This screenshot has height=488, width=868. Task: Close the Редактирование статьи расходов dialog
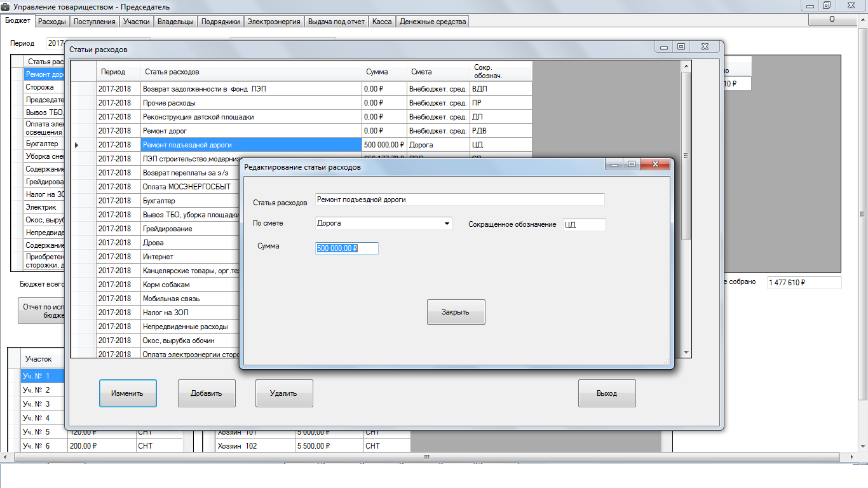(x=654, y=165)
